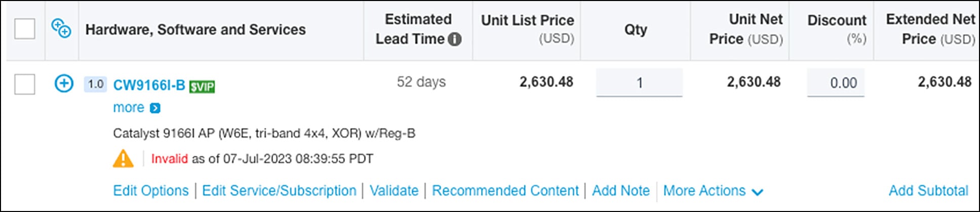Click the SVIP badge next to CW9166I-B
The width and height of the screenshot is (980, 212).
pyautogui.click(x=202, y=87)
